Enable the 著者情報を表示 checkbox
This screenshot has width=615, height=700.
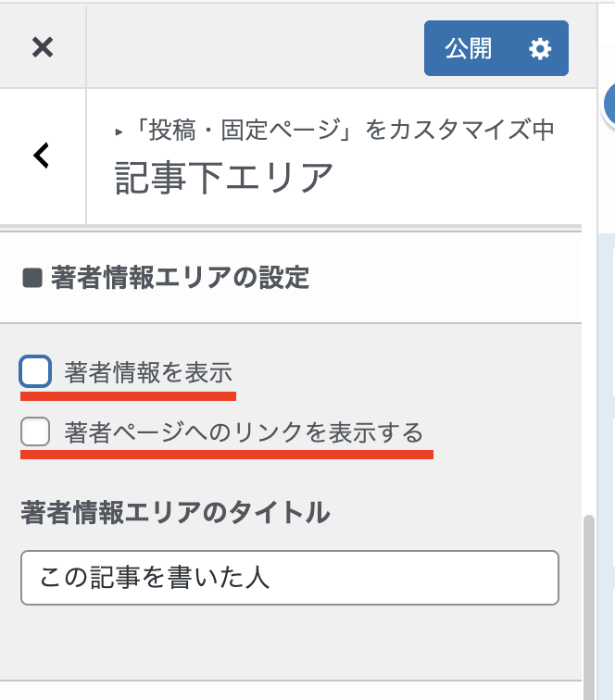coord(35,372)
